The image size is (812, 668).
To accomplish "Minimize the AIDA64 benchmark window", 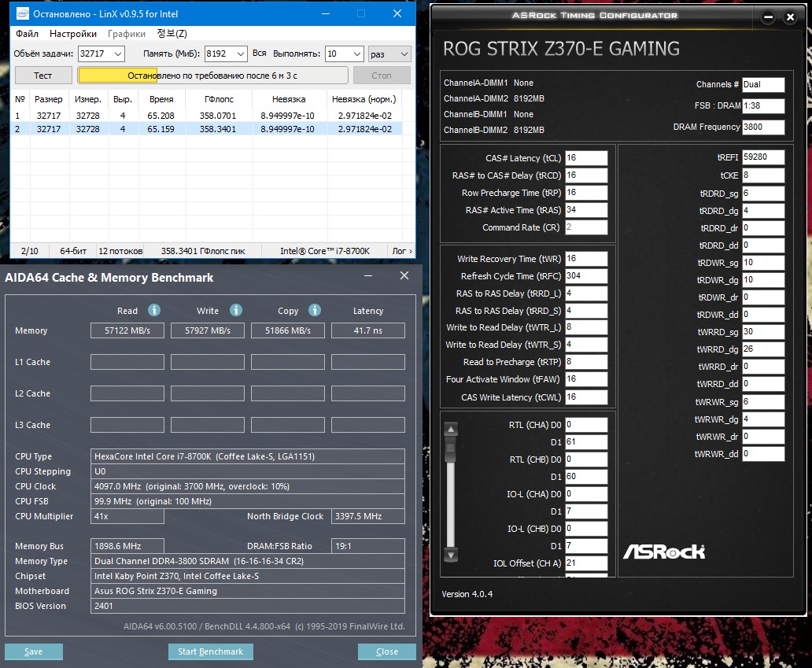I will click(368, 276).
